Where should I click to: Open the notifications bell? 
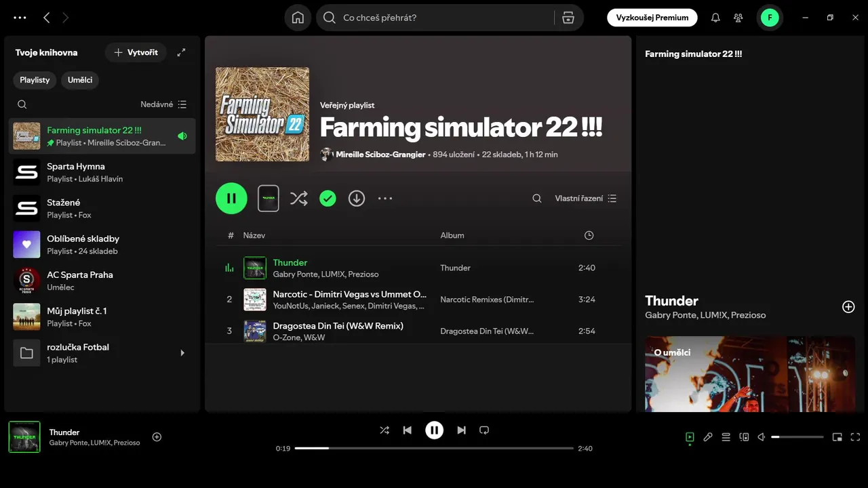pyautogui.click(x=715, y=18)
